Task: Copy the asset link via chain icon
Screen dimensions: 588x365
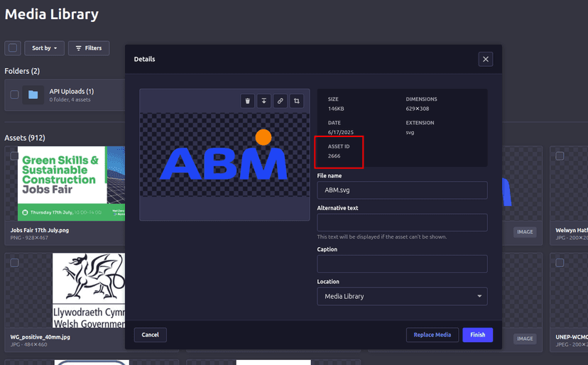Action: 281,101
